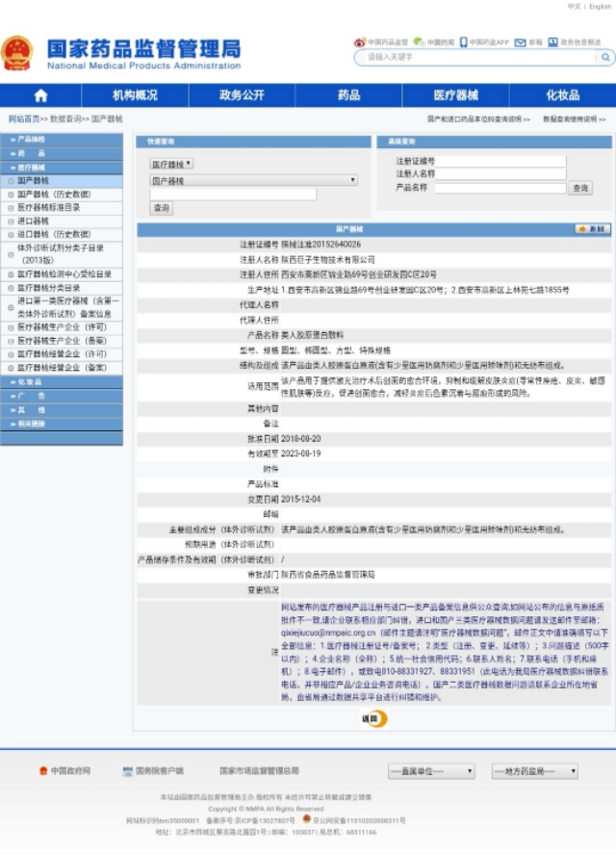Viewport: 616px width, 856px height.
Task: Switch language to 中文
Action: click(574, 7)
